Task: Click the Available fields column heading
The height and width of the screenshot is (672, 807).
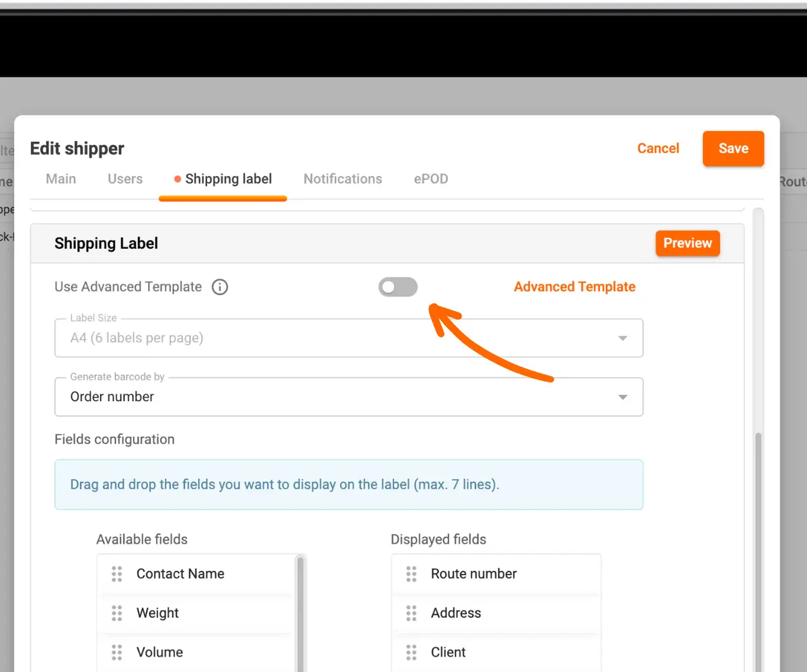Action: click(142, 540)
